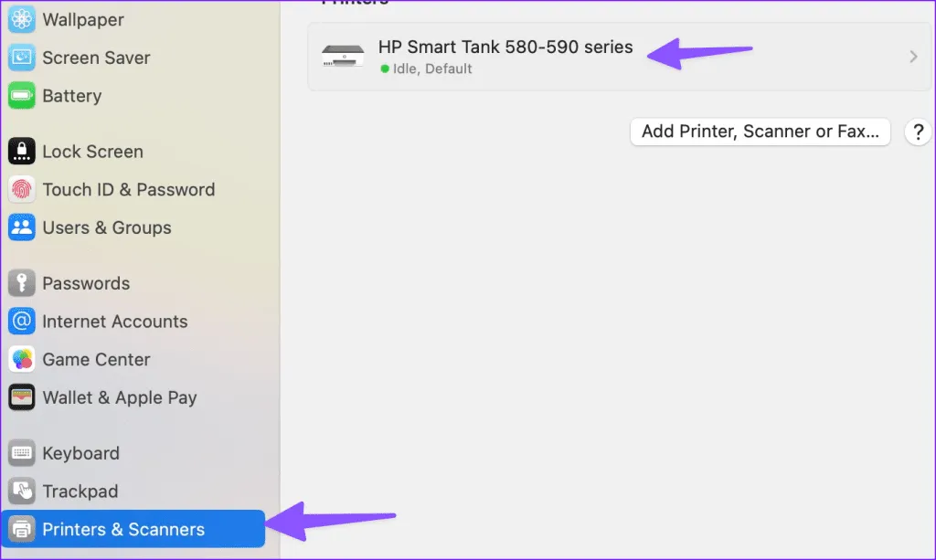Click the Game Center icon

[x=22, y=360]
